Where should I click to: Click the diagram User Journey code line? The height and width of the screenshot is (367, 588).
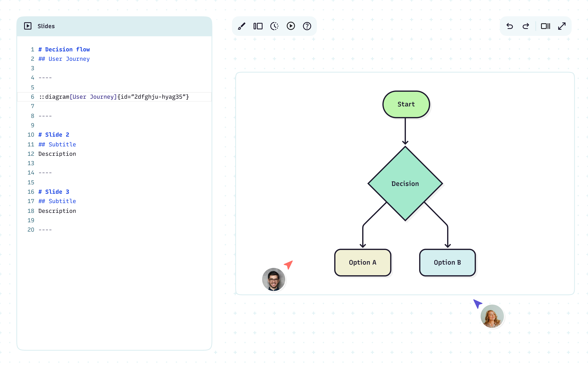click(x=114, y=97)
